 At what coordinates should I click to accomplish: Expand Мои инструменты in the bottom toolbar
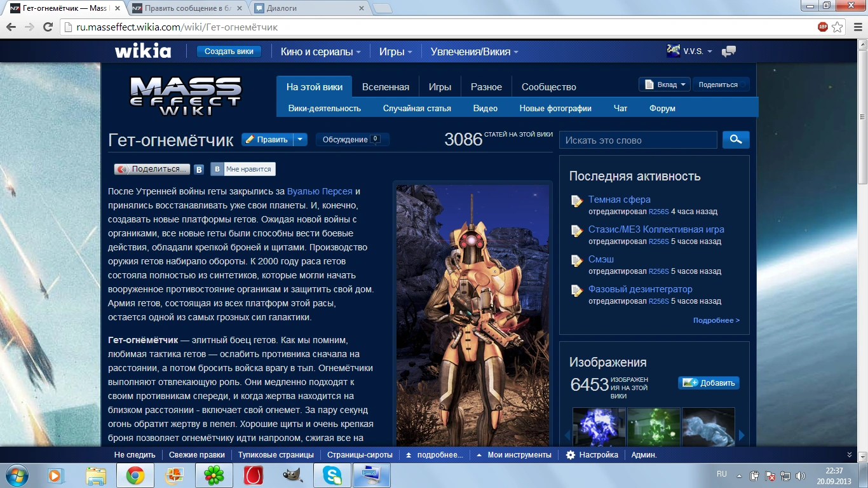[x=515, y=455]
